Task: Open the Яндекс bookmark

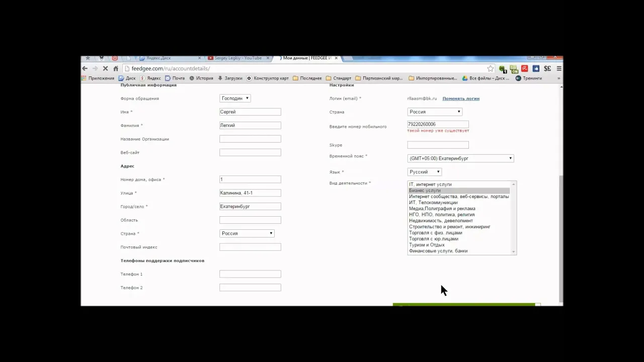Action: point(150,78)
